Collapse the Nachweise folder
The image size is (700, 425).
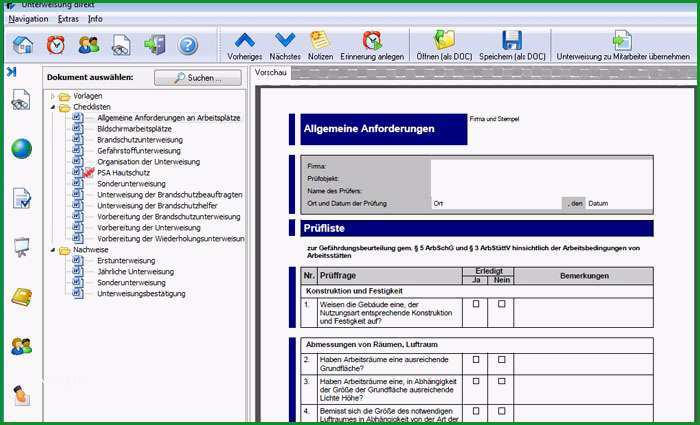click(x=53, y=250)
